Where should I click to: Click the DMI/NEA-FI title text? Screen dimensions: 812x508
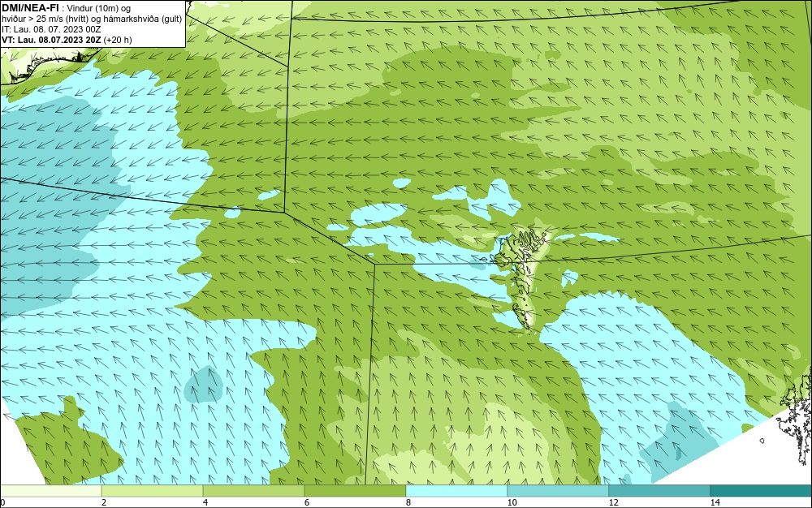(30, 8)
